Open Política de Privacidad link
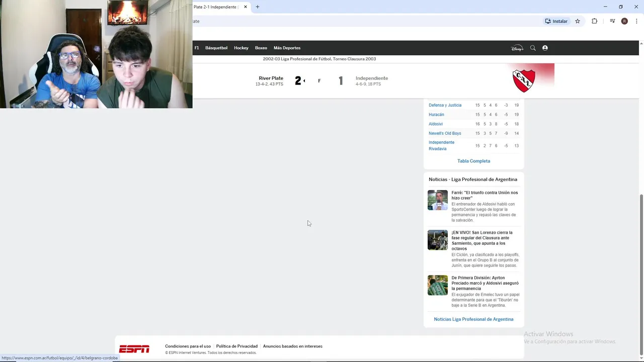 pos(236,346)
